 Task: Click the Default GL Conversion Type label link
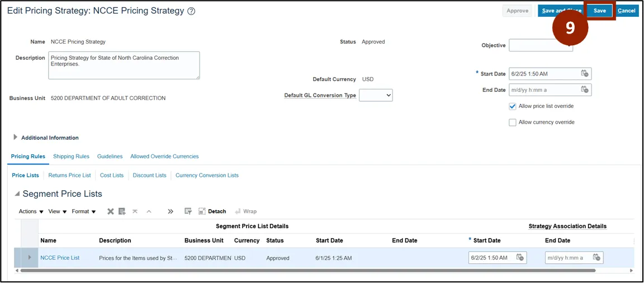(x=320, y=95)
